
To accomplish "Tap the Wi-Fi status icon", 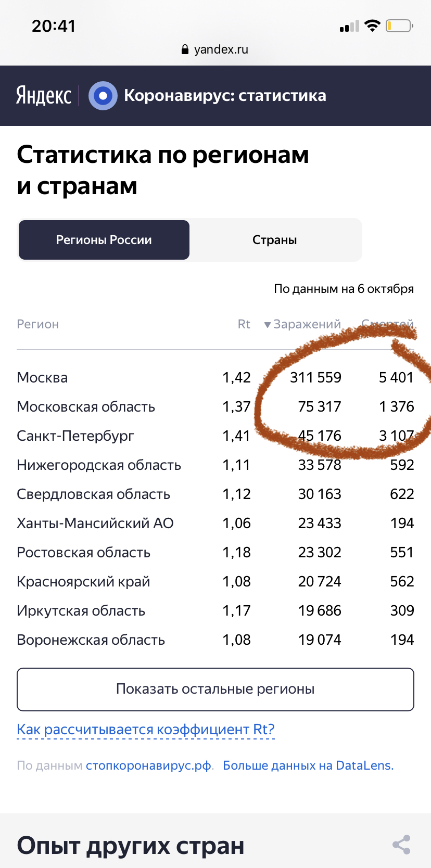I will pyautogui.click(x=372, y=25).
